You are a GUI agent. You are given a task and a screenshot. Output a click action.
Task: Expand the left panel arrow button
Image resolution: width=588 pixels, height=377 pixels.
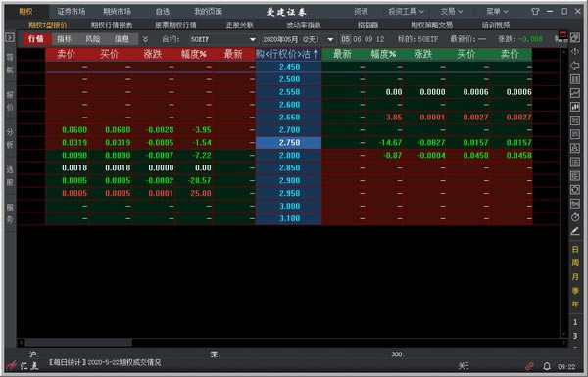pos(10,37)
